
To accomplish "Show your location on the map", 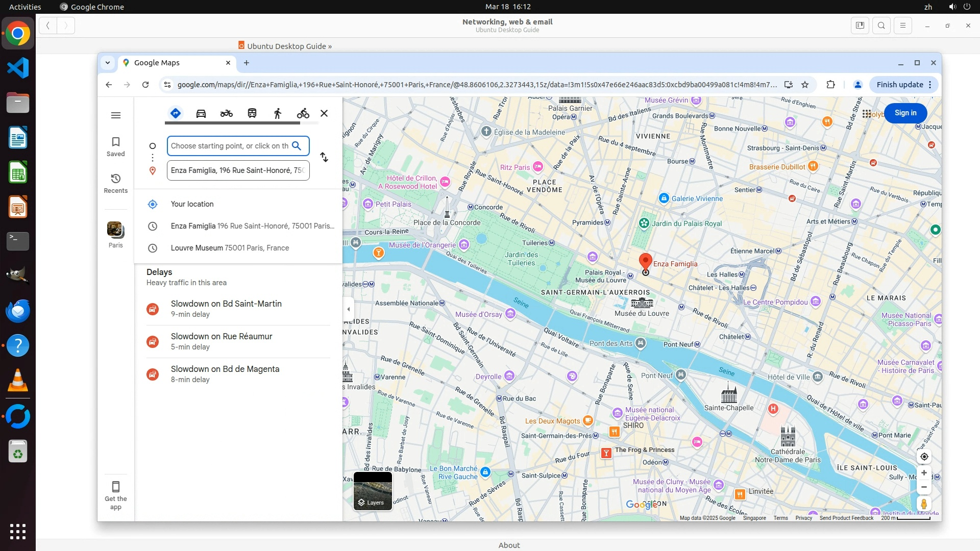I will pyautogui.click(x=924, y=457).
